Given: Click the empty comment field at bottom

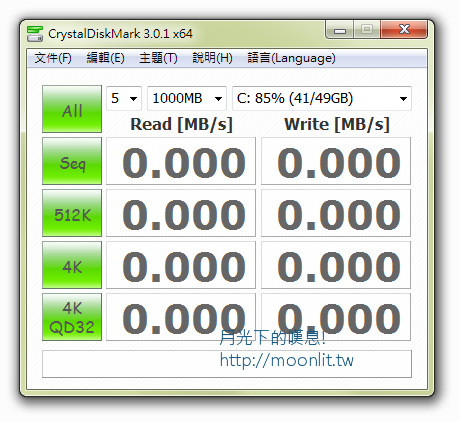Looking at the screenshot, I should [227, 364].
